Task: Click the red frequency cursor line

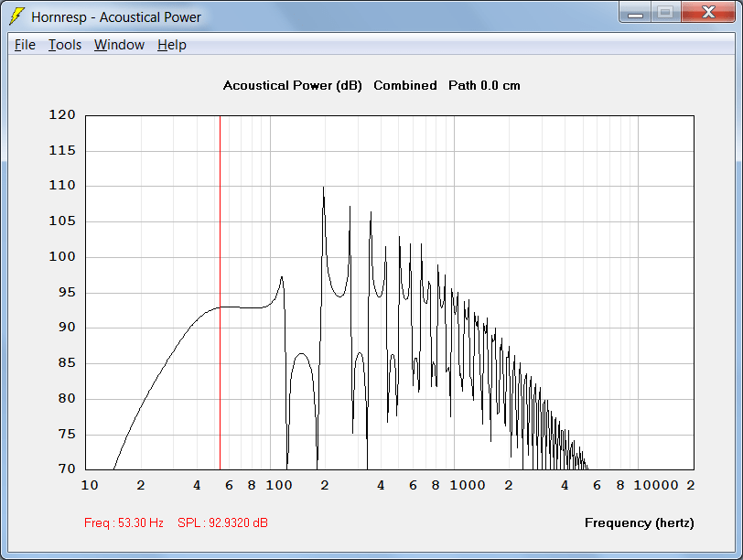Action: [220, 293]
